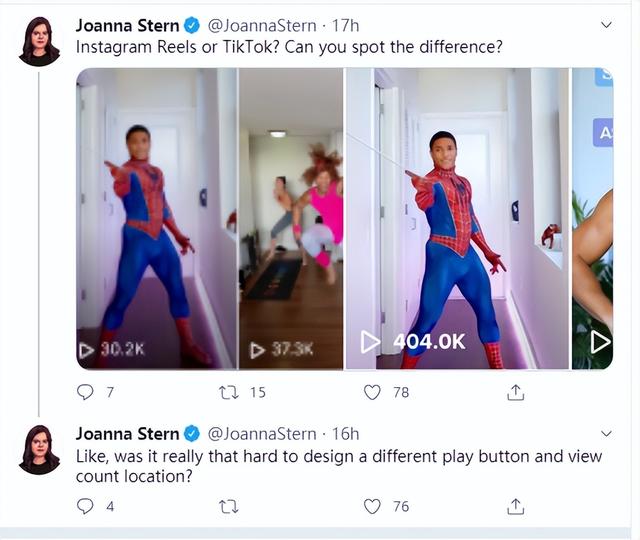Share the first Joanna Stern tweet
The height and width of the screenshot is (540, 640).
tap(516, 392)
